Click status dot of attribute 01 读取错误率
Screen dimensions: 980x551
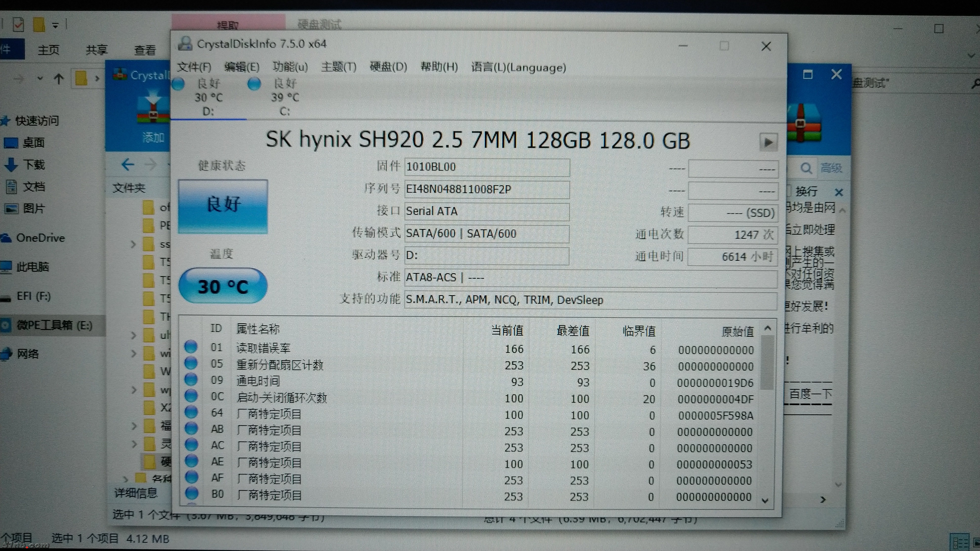pyautogui.click(x=191, y=347)
